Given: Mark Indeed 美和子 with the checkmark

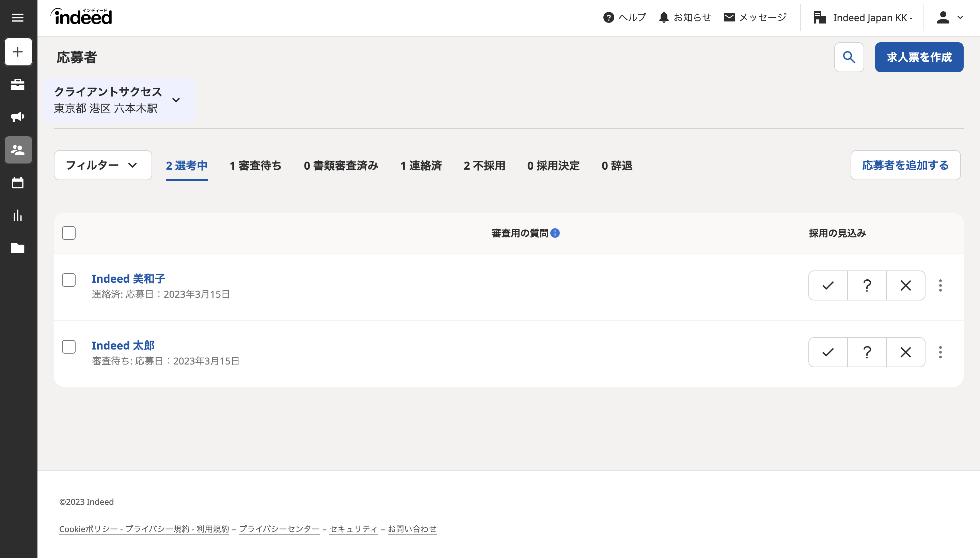Looking at the screenshot, I should click(827, 285).
